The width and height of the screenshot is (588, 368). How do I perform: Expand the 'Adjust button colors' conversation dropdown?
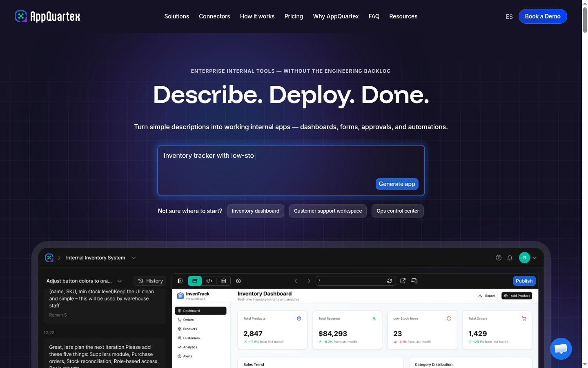click(120, 281)
